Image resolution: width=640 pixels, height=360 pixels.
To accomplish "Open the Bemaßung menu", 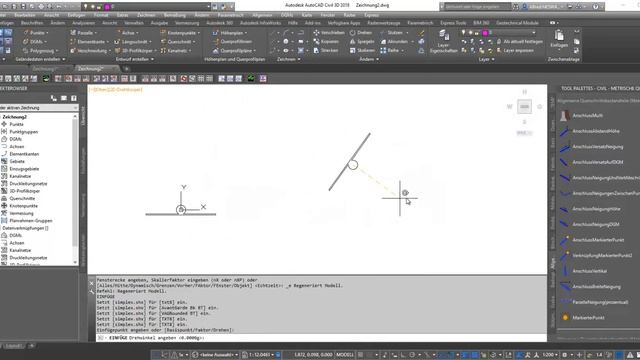I will 174,15.
